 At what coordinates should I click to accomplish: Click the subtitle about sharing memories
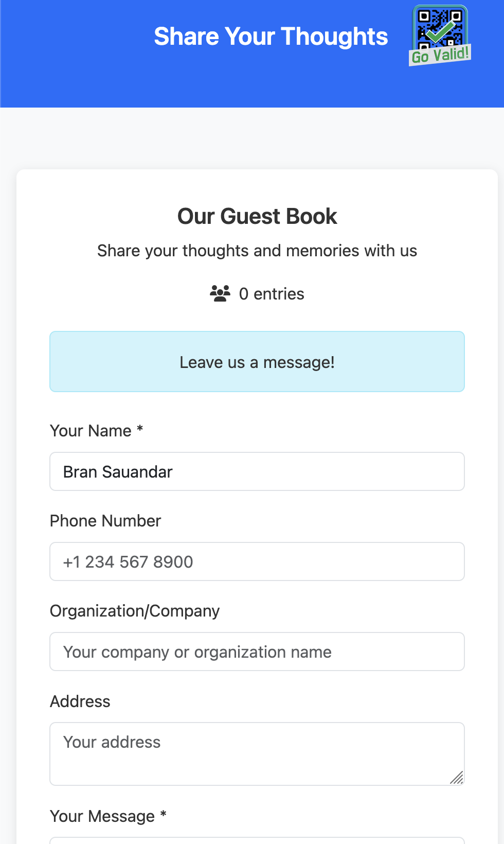pyautogui.click(x=257, y=251)
